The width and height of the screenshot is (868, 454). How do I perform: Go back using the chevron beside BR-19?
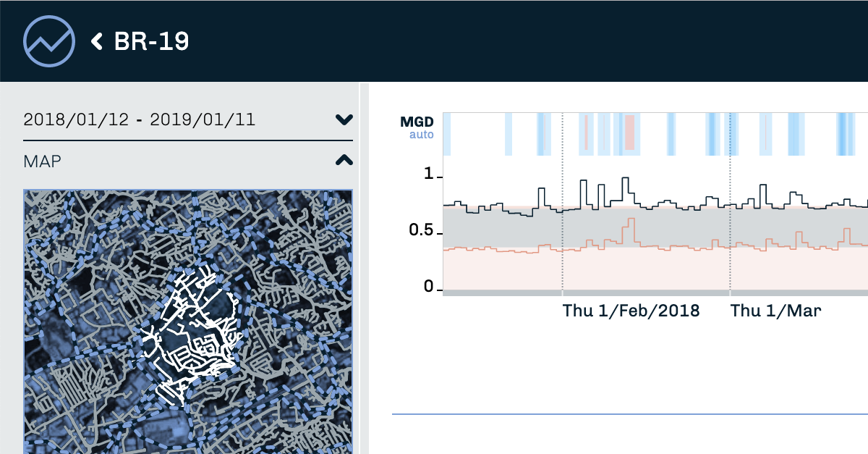(x=97, y=41)
